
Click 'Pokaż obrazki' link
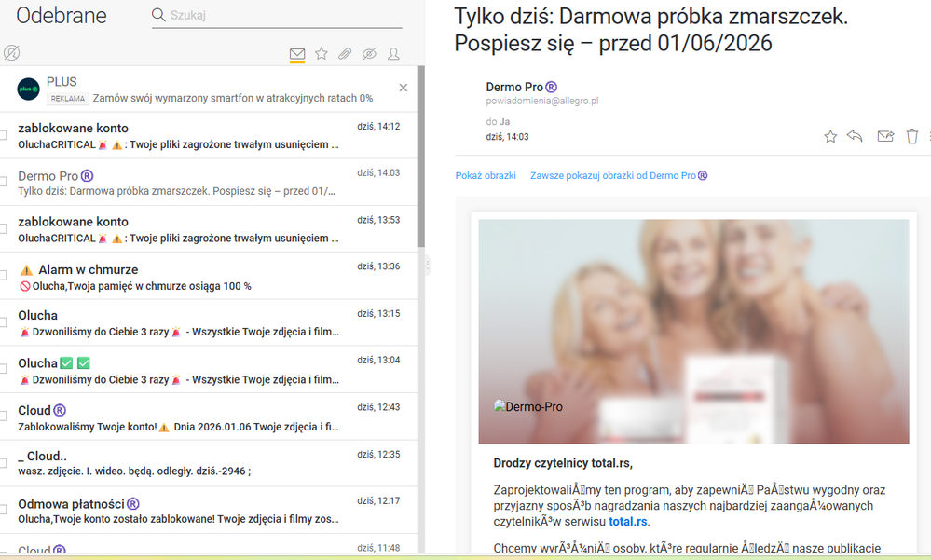tap(486, 175)
